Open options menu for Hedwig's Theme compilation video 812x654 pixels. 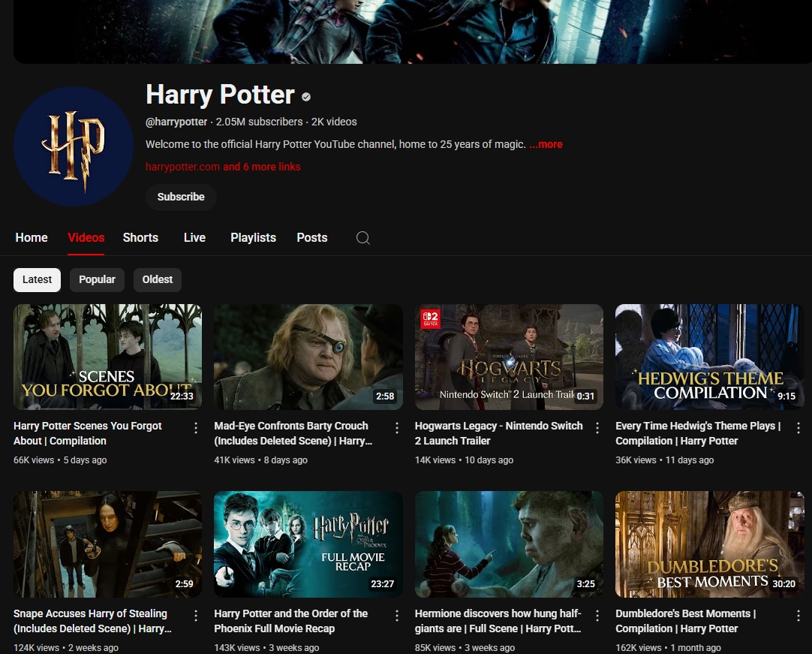798,427
